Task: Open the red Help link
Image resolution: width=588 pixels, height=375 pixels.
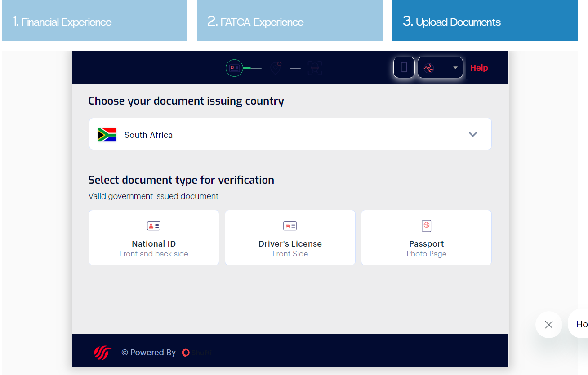Action: (x=479, y=68)
